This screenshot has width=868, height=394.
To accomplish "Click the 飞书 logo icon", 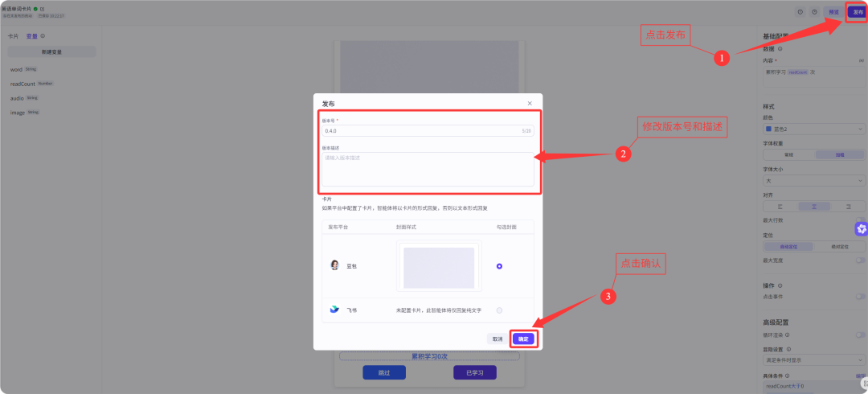I will click(334, 310).
